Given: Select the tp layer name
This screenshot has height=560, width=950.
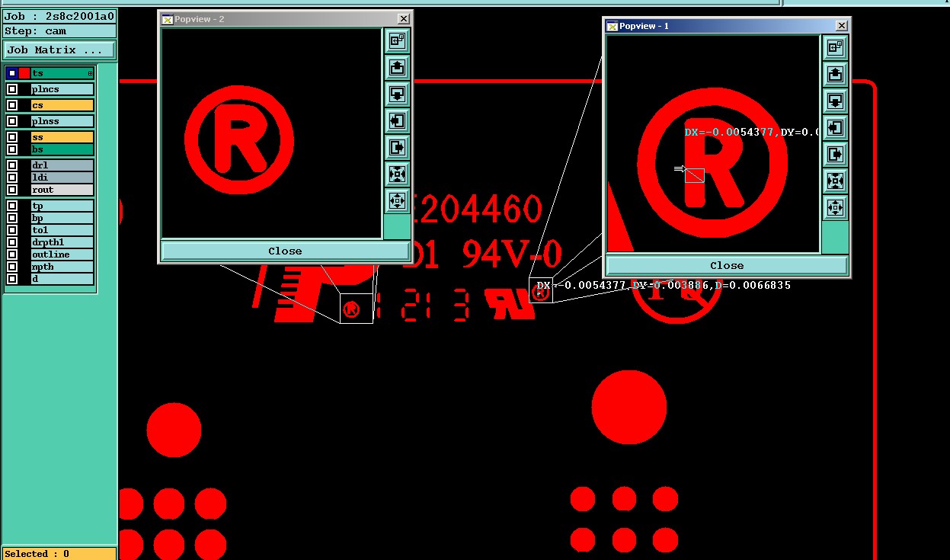Looking at the screenshot, I should click(62, 206).
